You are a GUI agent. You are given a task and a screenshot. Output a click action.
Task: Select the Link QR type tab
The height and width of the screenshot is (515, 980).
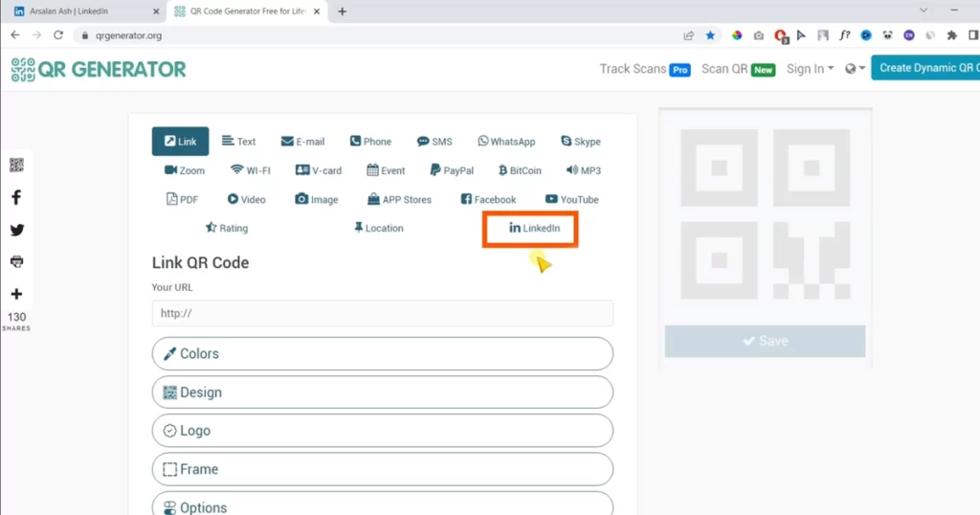tap(180, 142)
